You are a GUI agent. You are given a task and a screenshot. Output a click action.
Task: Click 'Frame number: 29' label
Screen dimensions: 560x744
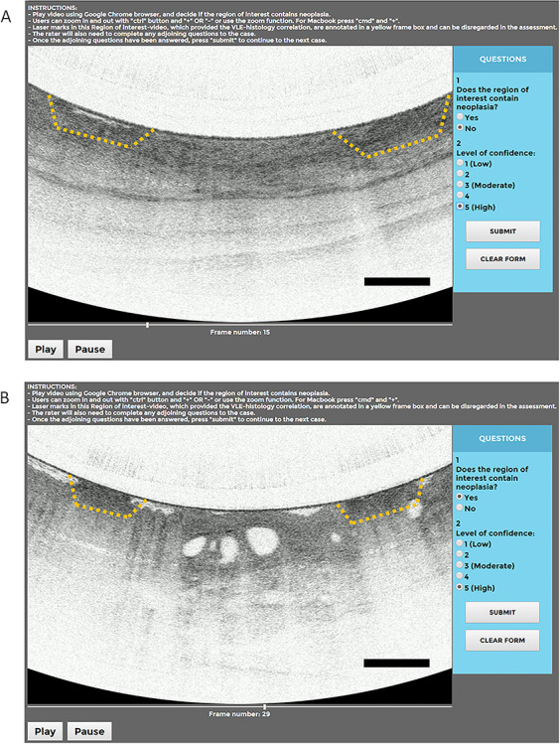point(239,713)
